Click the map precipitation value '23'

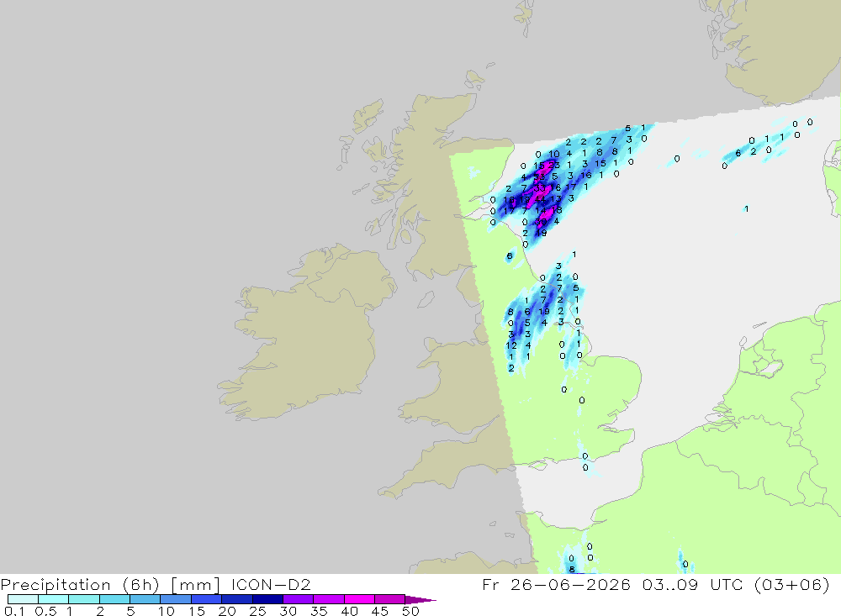coord(554,165)
